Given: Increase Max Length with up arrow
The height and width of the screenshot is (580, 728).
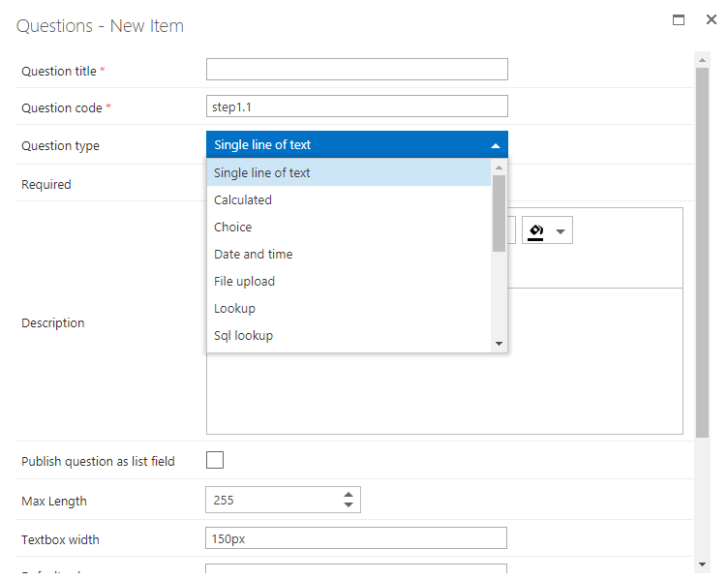Looking at the screenshot, I should (x=349, y=495).
